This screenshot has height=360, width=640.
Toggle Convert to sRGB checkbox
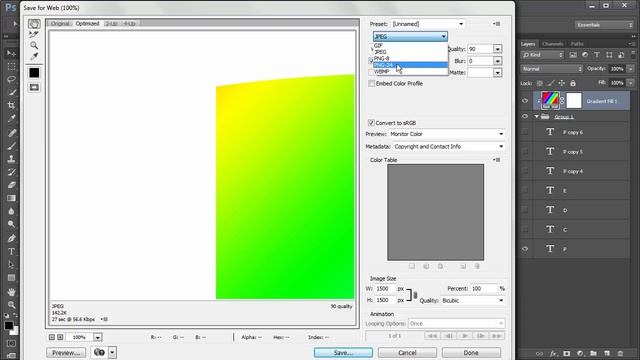click(x=371, y=122)
